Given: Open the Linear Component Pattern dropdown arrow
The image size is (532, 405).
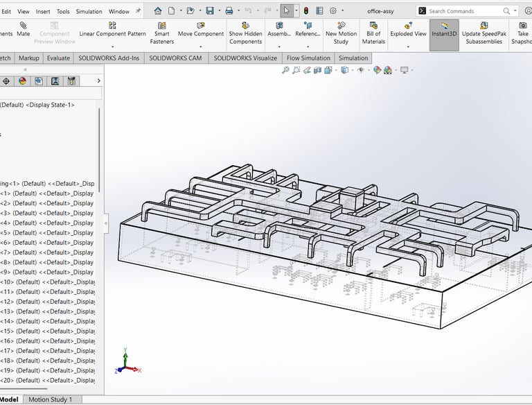Looking at the screenshot, I should pos(112,47).
